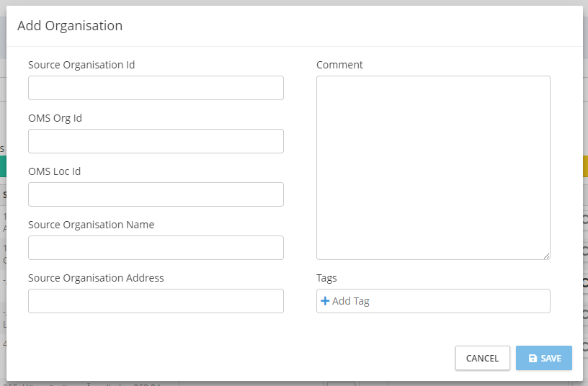Click the "Source Organisation Id" label
Viewport: 588px width, 386px height.
tap(81, 65)
